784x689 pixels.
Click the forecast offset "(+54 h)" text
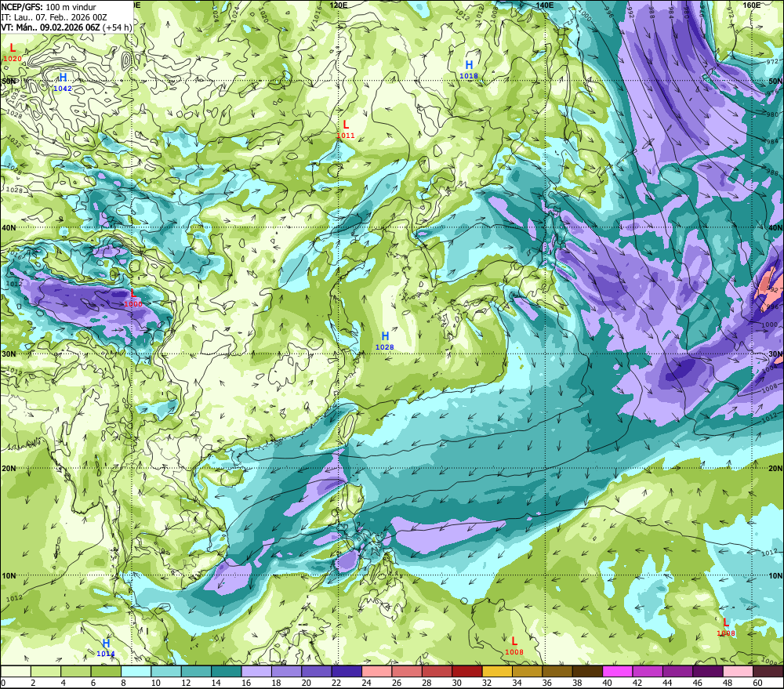click(117, 27)
